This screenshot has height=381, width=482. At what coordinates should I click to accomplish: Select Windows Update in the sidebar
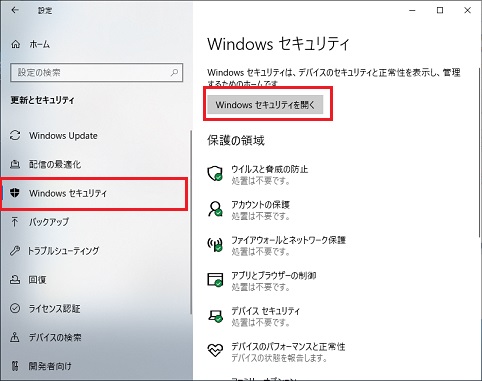coord(95,135)
